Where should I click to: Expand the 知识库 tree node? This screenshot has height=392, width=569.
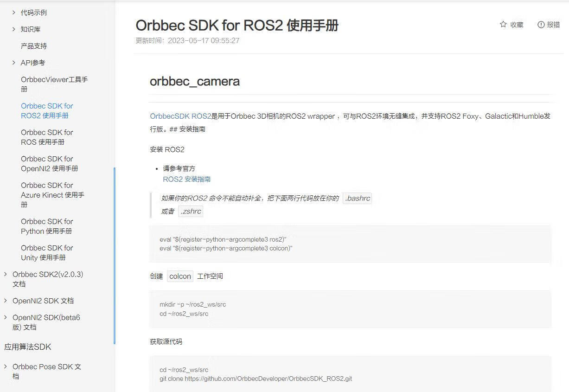[x=13, y=29]
